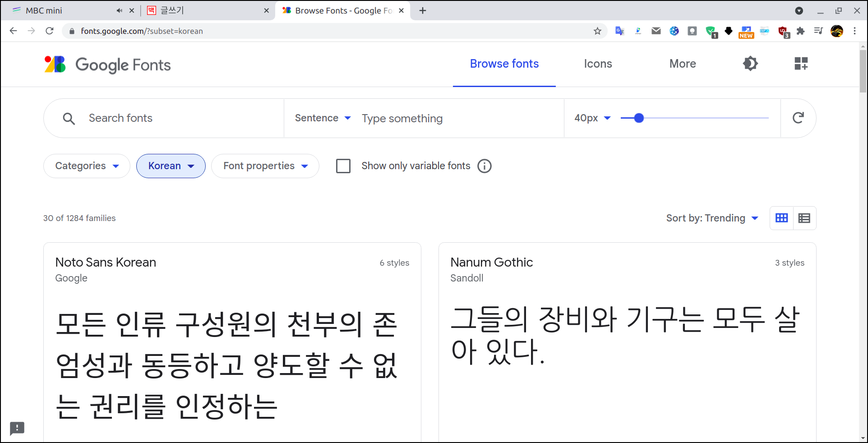Viewport: 868px width, 443px height.
Task: Open variable fonts info icon
Action: point(485,166)
